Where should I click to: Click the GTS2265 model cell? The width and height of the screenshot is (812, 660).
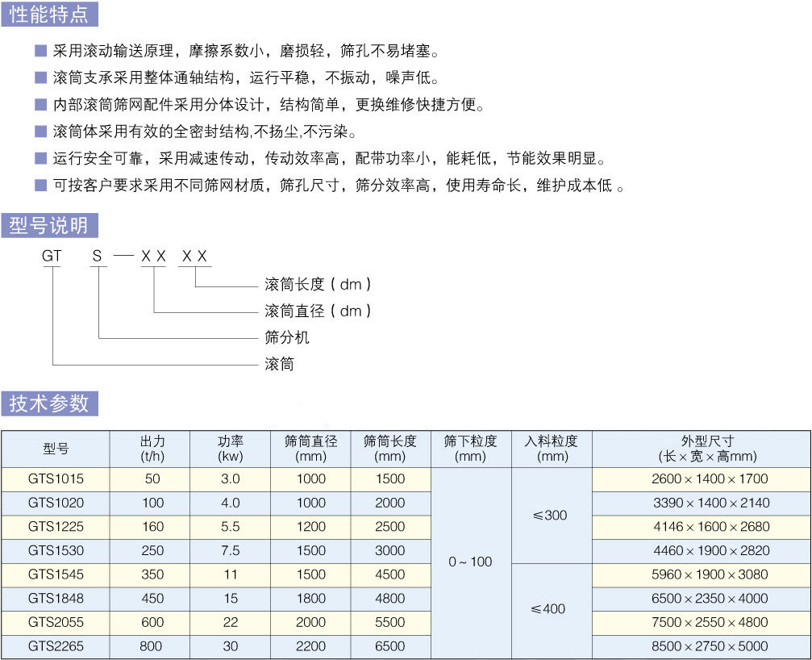pos(56,646)
